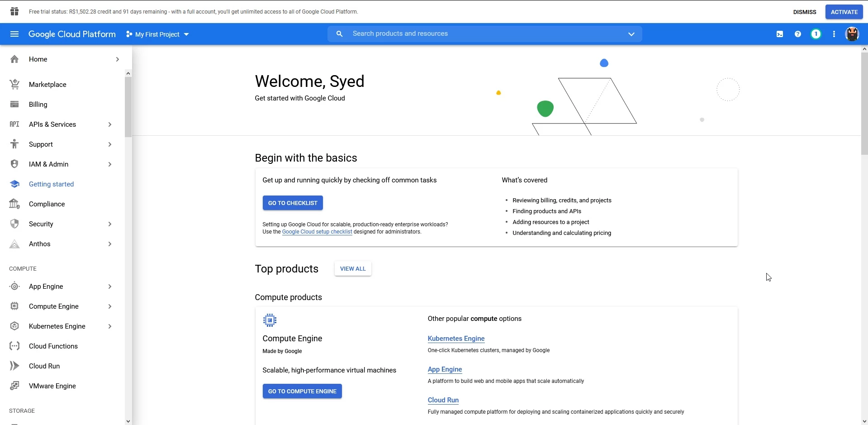Expand the Security submenu chevron

[110, 224]
